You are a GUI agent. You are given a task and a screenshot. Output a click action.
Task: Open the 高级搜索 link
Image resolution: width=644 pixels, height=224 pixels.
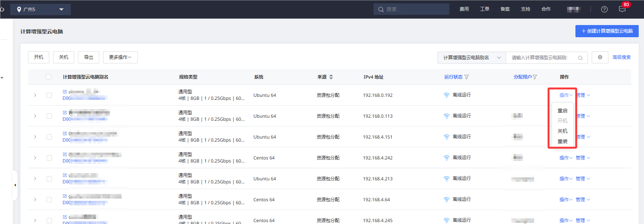pyautogui.click(x=621, y=57)
